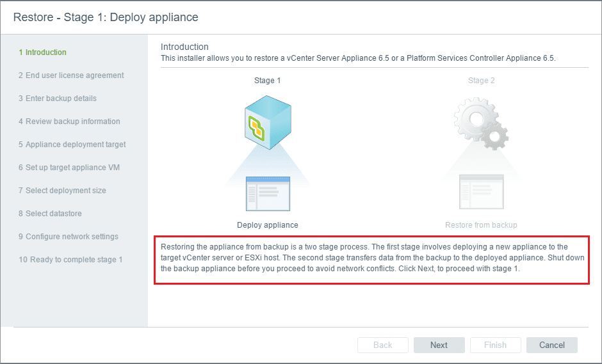The width and height of the screenshot is (602, 364).
Task: Click the disabled Back button
Action: (x=383, y=345)
